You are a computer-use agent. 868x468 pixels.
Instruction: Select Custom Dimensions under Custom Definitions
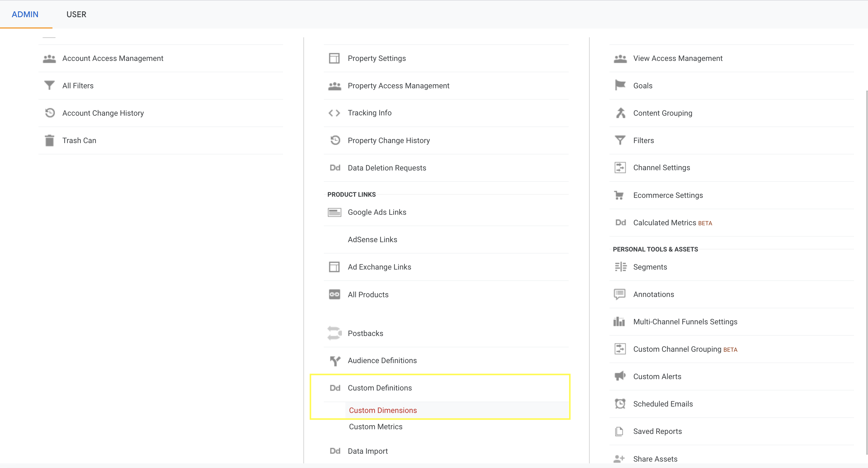pyautogui.click(x=383, y=410)
